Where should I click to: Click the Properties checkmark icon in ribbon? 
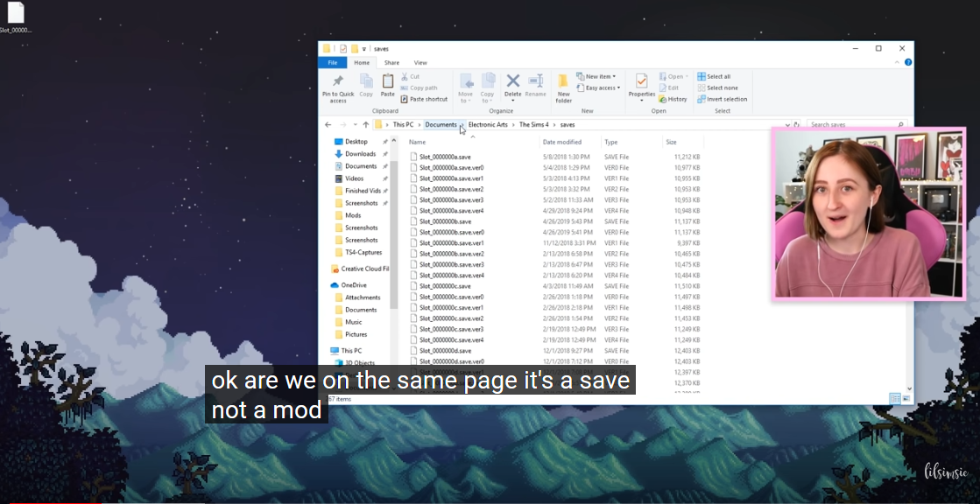(641, 81)
